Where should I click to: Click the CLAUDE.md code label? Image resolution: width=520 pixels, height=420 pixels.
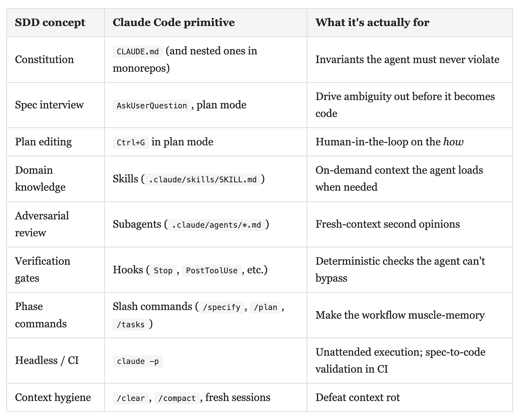point(138,51)
